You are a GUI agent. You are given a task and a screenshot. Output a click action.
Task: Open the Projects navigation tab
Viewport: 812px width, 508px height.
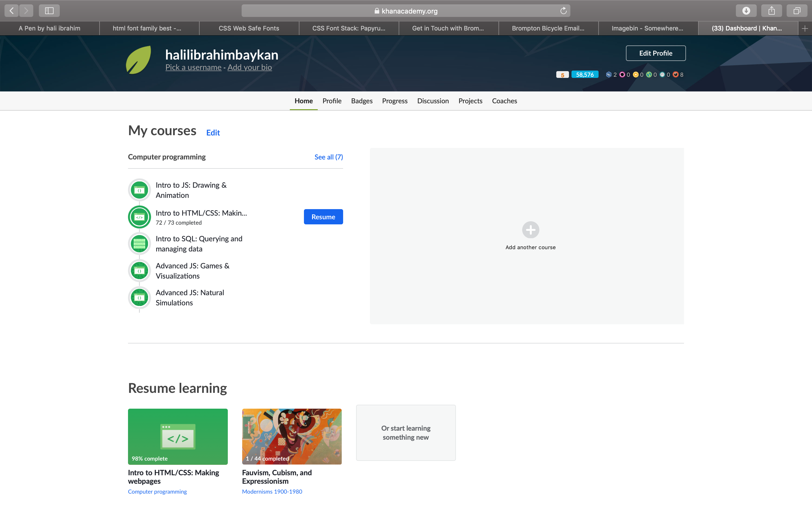[470, 101]
